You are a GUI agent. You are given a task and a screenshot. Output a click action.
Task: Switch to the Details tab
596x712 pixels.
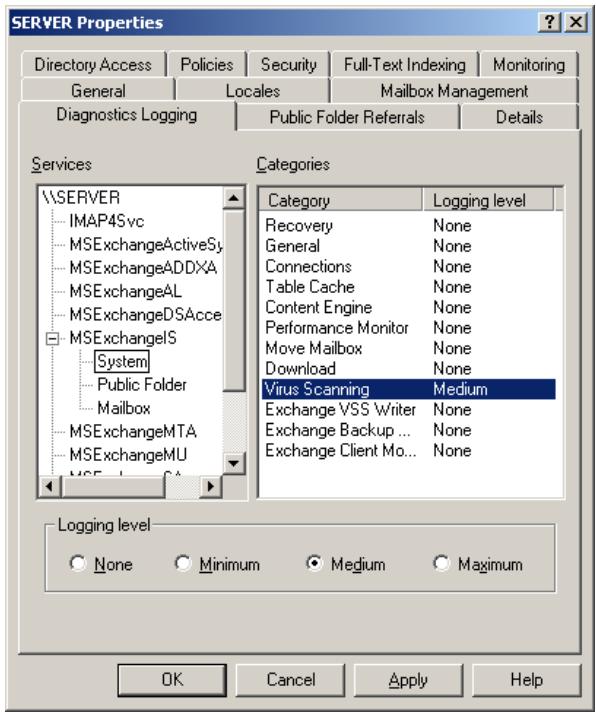[519, 117]
